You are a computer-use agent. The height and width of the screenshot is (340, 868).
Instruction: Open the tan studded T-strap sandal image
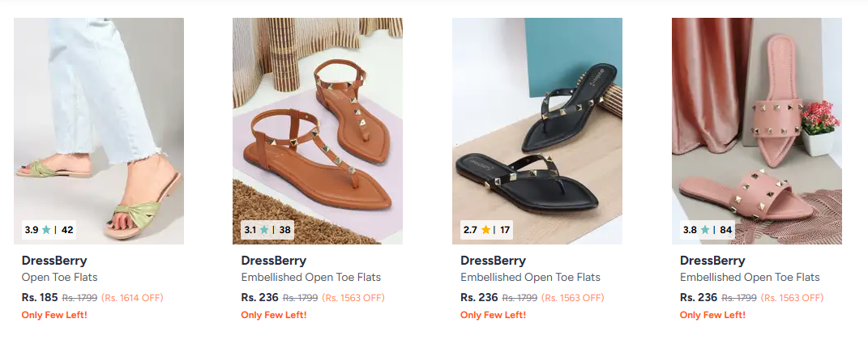coord(318,121)
